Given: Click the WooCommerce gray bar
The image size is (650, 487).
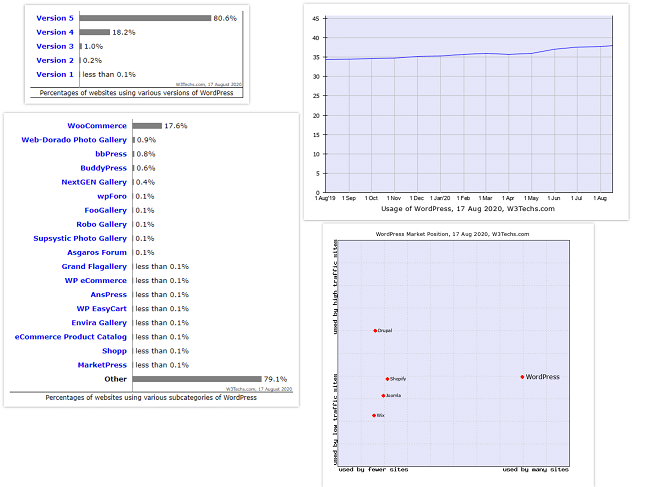Looking at the screenshot, I should tap(147, 126).
